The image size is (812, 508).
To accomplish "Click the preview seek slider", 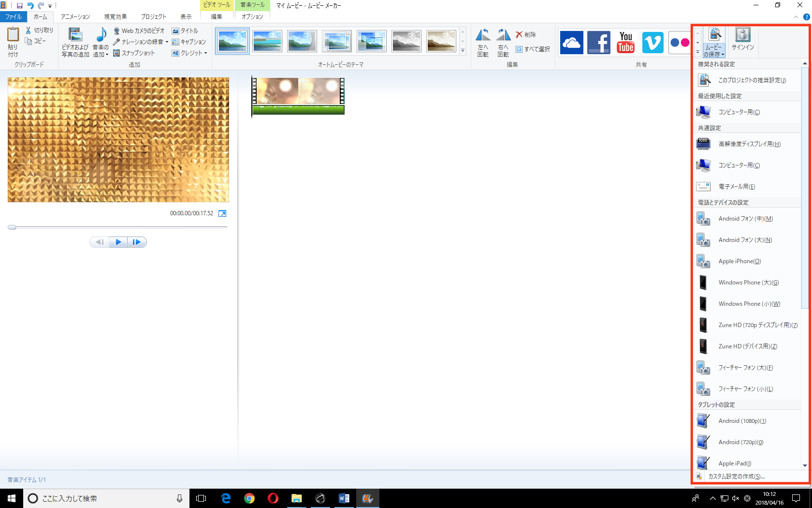I will click(118, 227).
